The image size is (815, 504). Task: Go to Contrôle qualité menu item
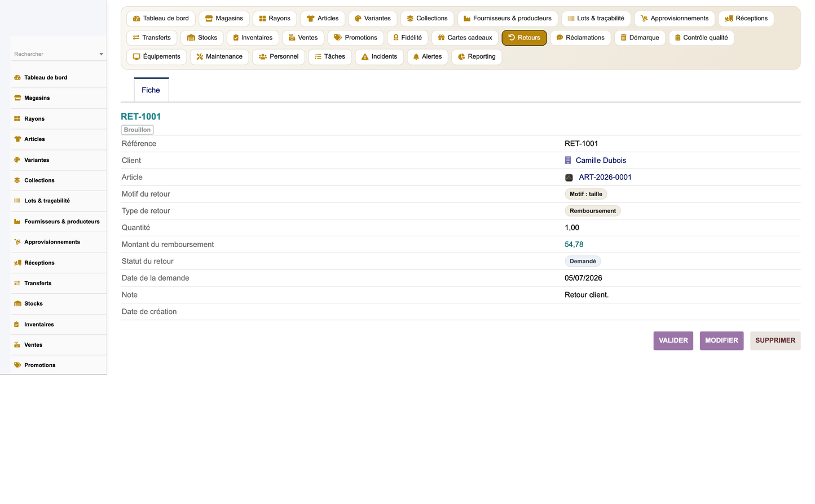tap(701, 38)
